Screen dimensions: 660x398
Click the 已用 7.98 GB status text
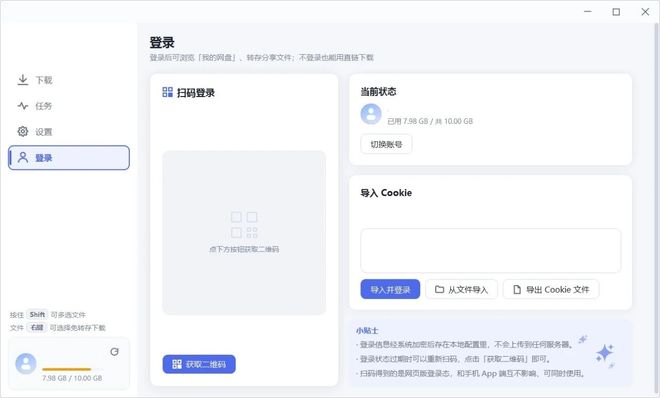(430, 121)
